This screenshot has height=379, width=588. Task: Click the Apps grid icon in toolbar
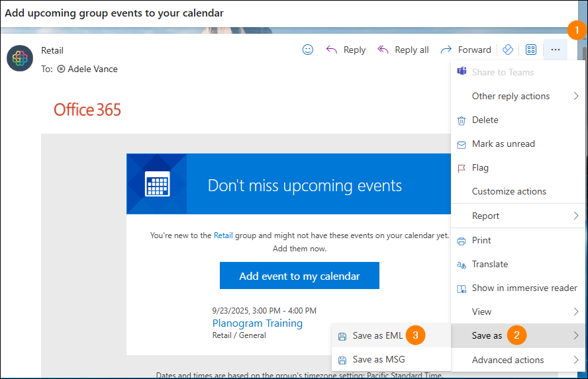pyautogui.click(x=530, y=50)
